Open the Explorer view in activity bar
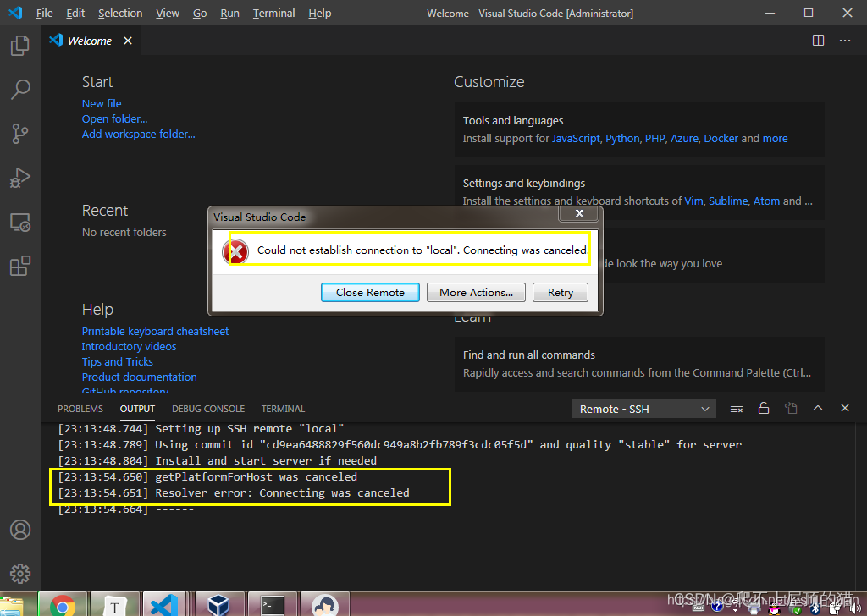The height and width of the screenshot is (616, 867). coord(20,46)
